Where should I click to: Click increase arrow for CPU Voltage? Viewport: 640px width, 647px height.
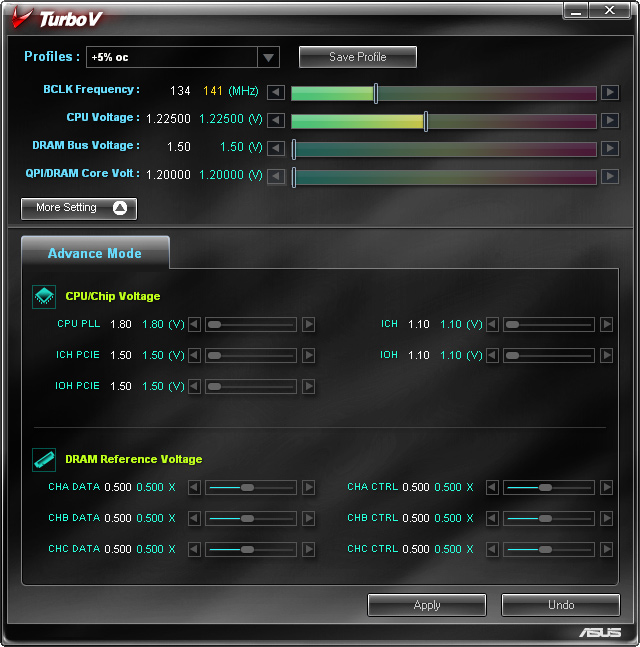[x=609, y=120]
